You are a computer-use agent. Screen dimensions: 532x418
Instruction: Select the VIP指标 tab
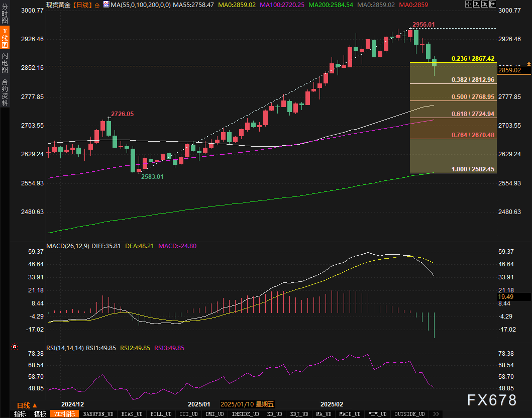click(x=64, y=414)
